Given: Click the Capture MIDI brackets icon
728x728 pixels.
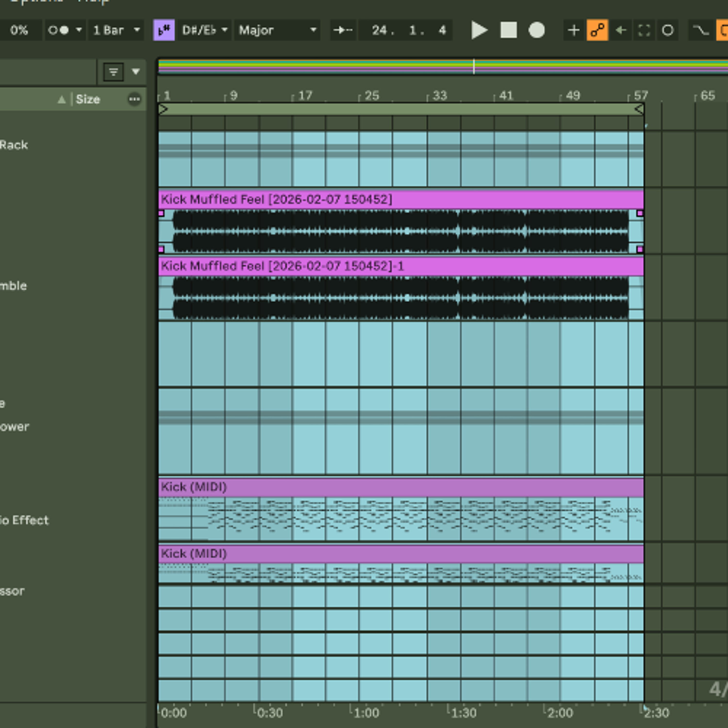Looking at the screenshot, I should (x=644, y=30).
